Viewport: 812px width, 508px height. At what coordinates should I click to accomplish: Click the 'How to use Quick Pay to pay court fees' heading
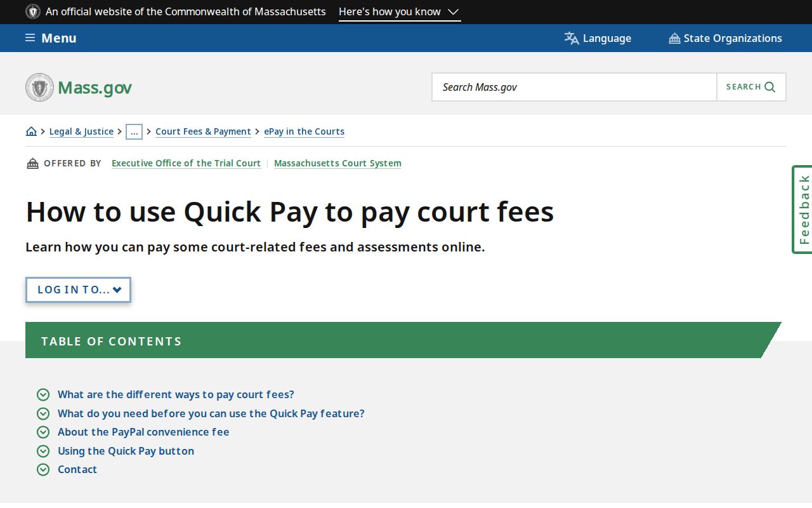click(290, 211)
